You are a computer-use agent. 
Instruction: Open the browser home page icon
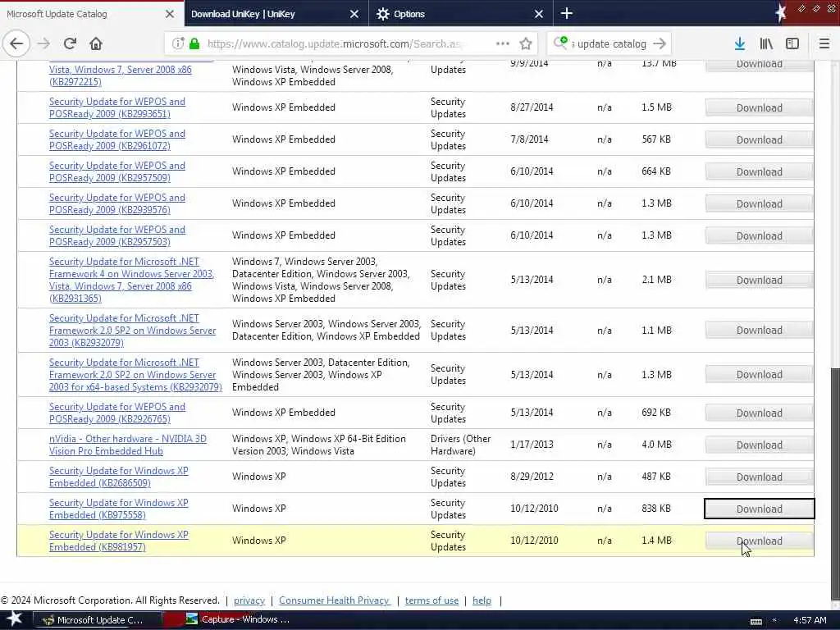point(96,43)
